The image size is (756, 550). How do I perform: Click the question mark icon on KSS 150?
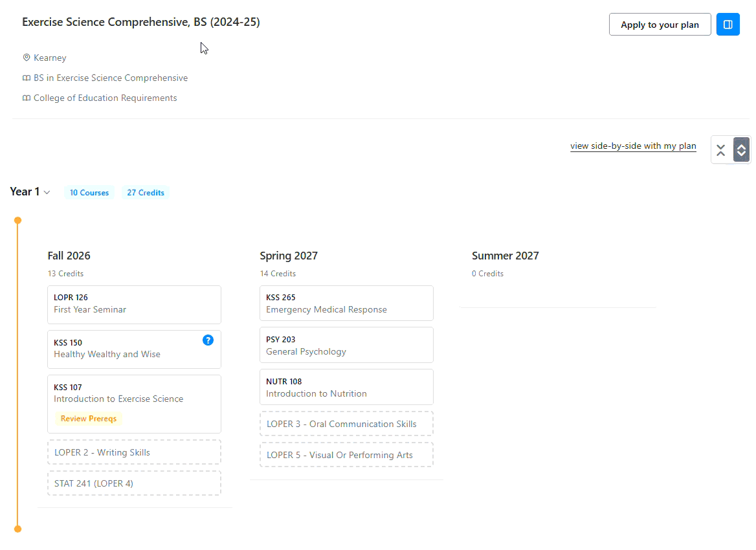pos(208,340)
